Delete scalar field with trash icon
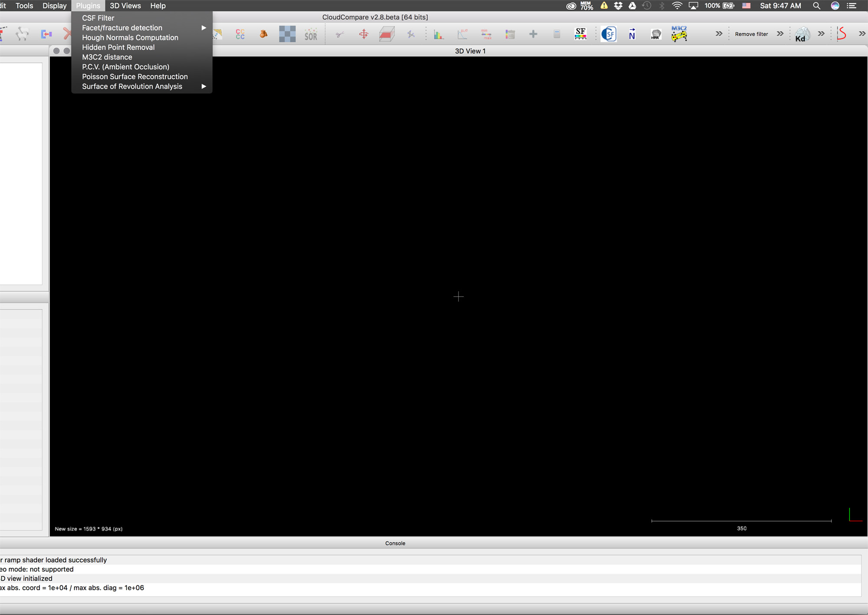This screenshot has height=615, width=868. tap(510, 34)
